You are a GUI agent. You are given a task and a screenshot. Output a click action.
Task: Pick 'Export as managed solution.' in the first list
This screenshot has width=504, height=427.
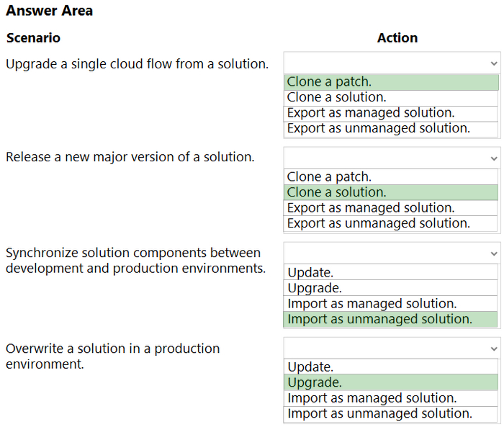[x=391, y=114]
